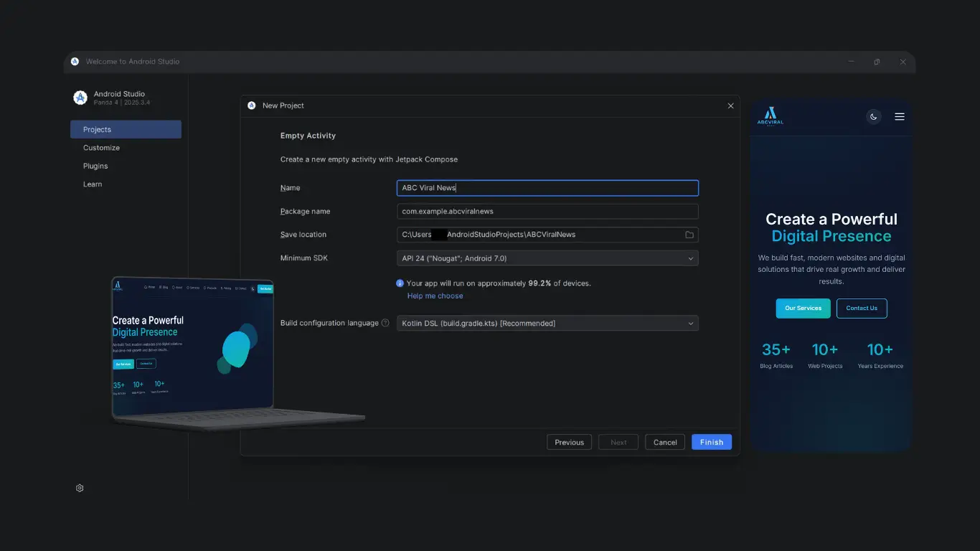Viewport: 980px width, 551px height.
Task: Open the Help me choose link
Action: pos(435,296)
